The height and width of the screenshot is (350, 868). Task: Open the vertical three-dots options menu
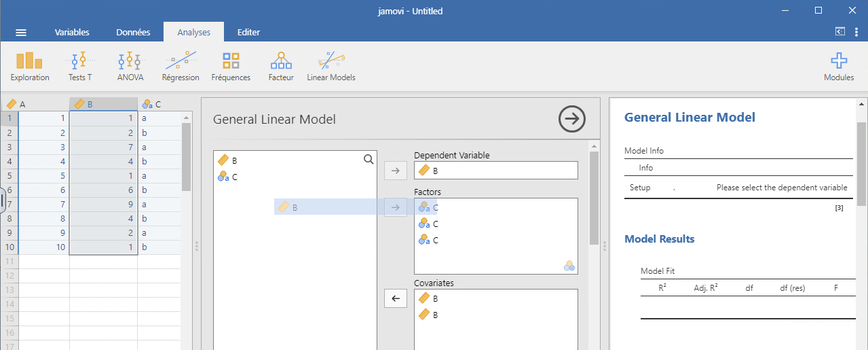click(x=856, y=32)
